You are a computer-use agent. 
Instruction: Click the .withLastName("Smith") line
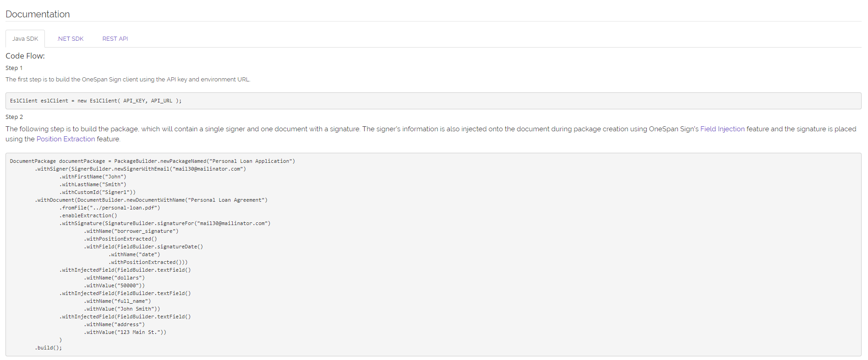[93, 184]
